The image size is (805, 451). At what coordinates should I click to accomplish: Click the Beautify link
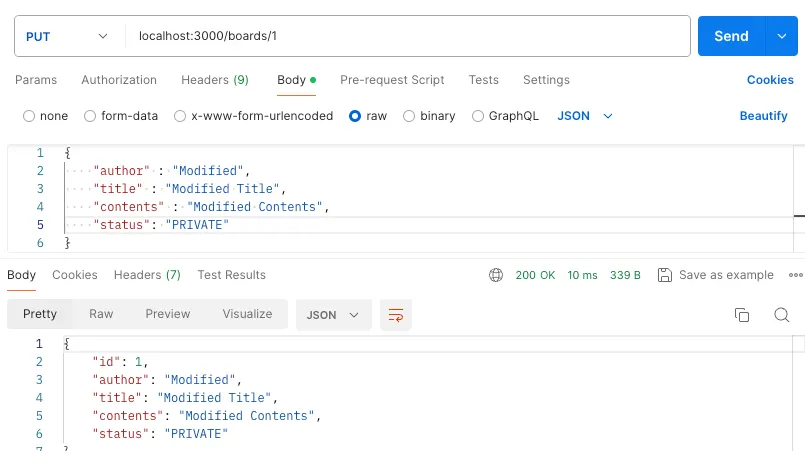pyautogui.click(x=763, y=116)
